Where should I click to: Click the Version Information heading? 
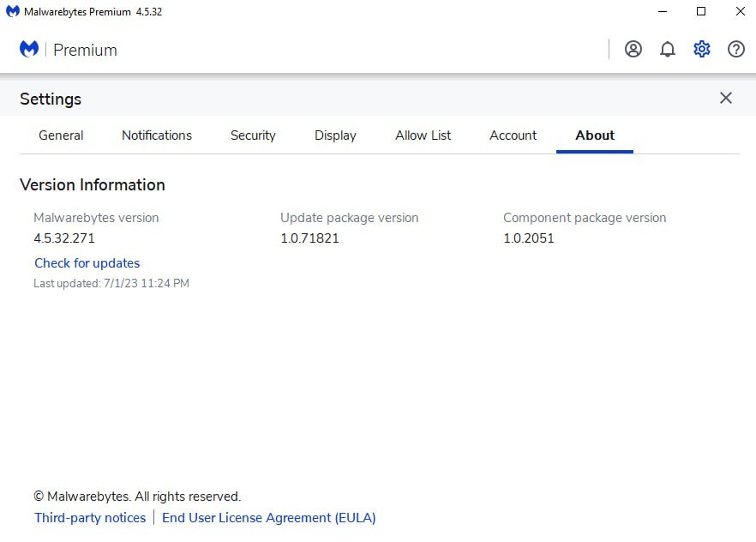pyautogui.click(x=92, y=184)
